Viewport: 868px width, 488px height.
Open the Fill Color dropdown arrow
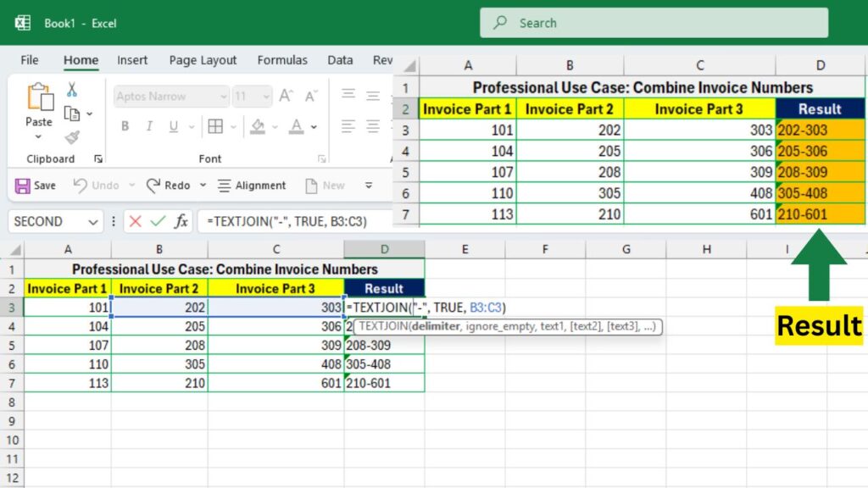point(275,127)
